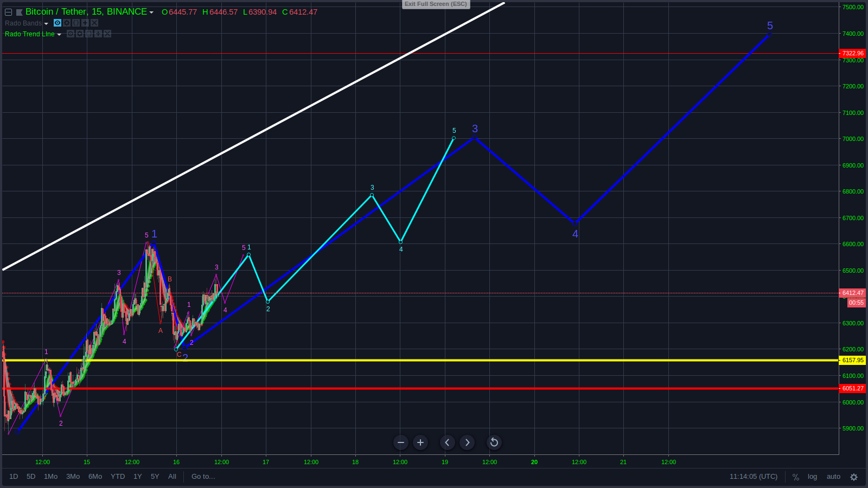
Task: Click the high price value 6446.57
Action: tap(224, 12)
